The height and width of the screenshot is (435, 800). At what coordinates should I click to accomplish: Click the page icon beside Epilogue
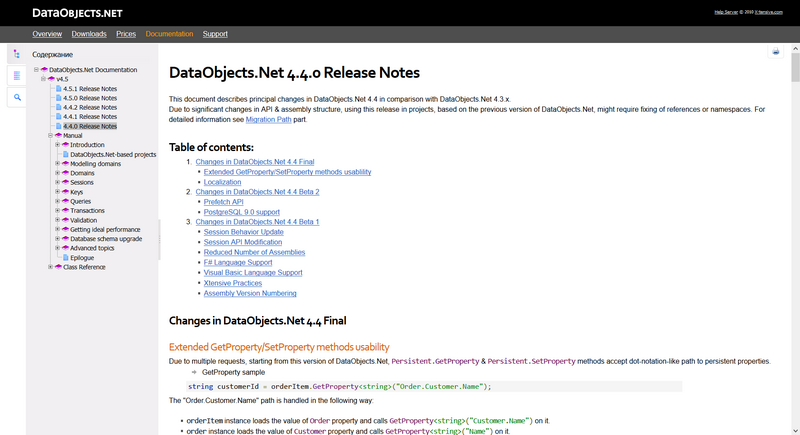[x=65, y=258]
